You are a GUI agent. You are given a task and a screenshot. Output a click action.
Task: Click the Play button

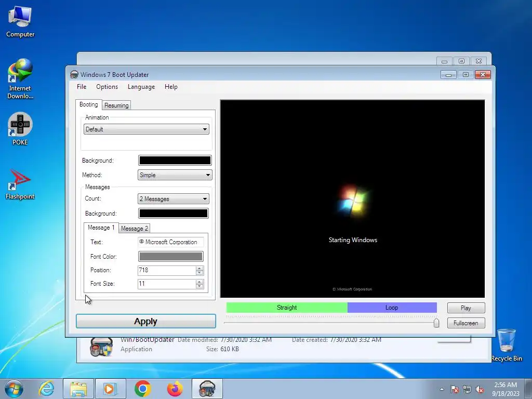[466, 308]
